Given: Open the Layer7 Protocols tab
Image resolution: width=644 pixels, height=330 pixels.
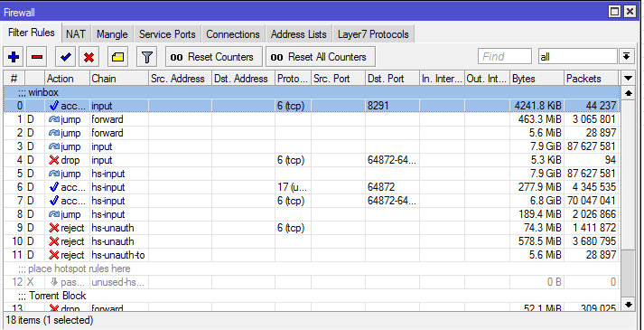Looking at the screenshot, I should (x=373, y=34).
